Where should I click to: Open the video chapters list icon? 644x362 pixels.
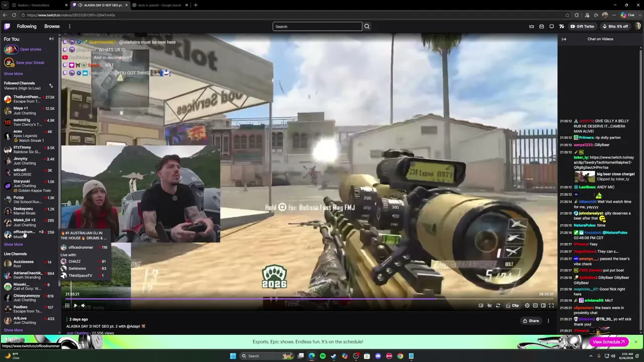[x=67, y=306]
